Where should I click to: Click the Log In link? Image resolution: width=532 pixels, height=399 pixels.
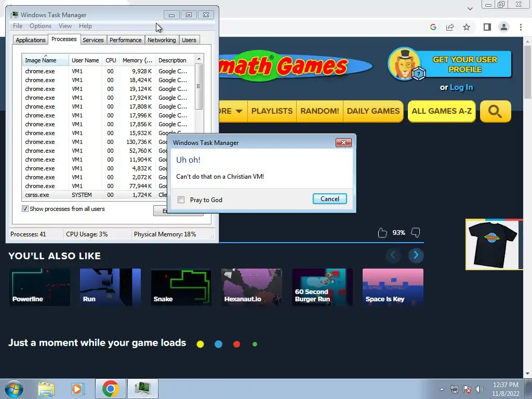click(461, 87)
